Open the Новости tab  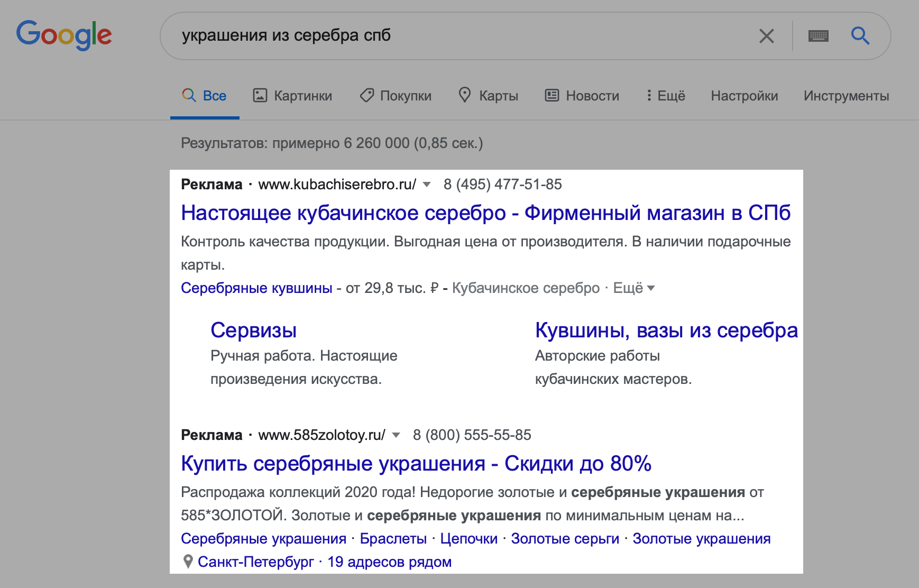(x=582, y=96)
